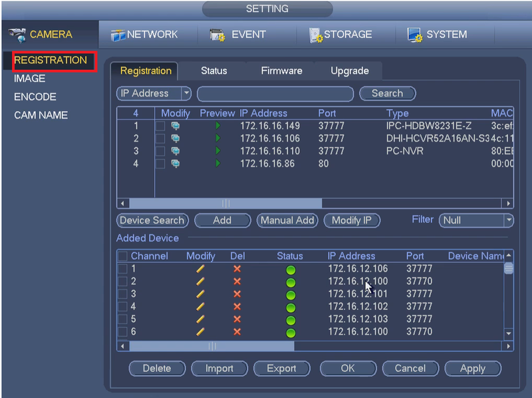Click red X delete icon for channel 6
Image resolution: width=532 pixels, height=398 pixels.
tap(237, 332)
